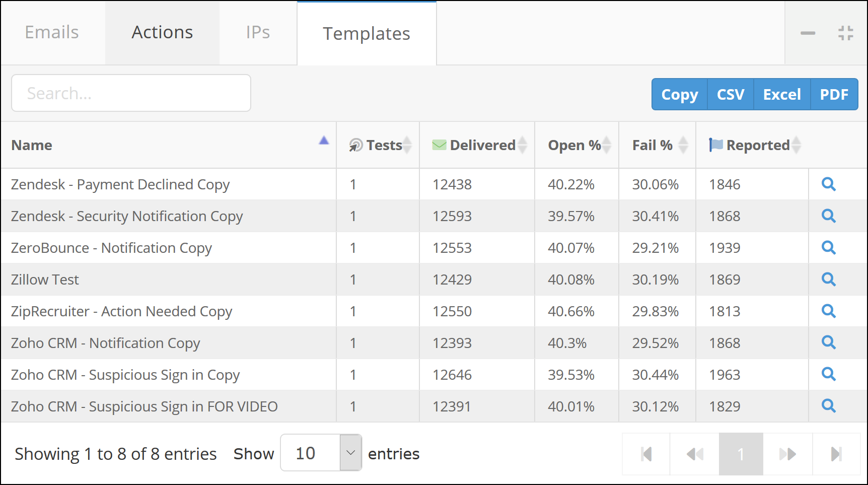Screen dimensions: 868x485
Task: Click reported count 1939
Action: [x=725, y=248]
